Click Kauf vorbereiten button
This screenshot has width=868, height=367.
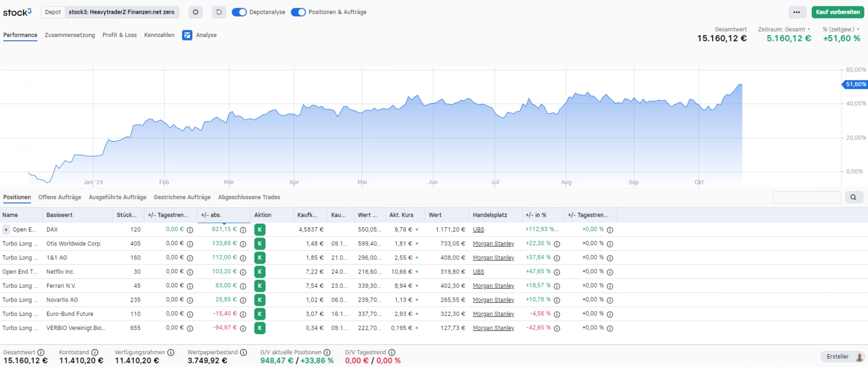pos(837,12)
